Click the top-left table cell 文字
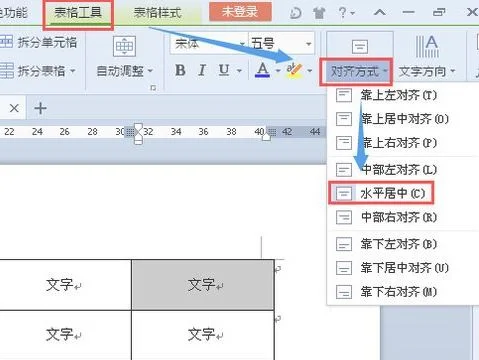The width and height of the screenshot is (479, 360). click(x=65, y=285)
